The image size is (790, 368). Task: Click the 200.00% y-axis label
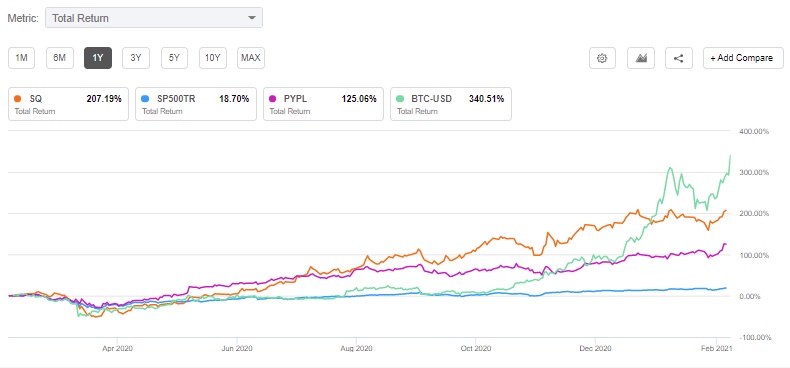pyautogui.click(x=754, y=214)
